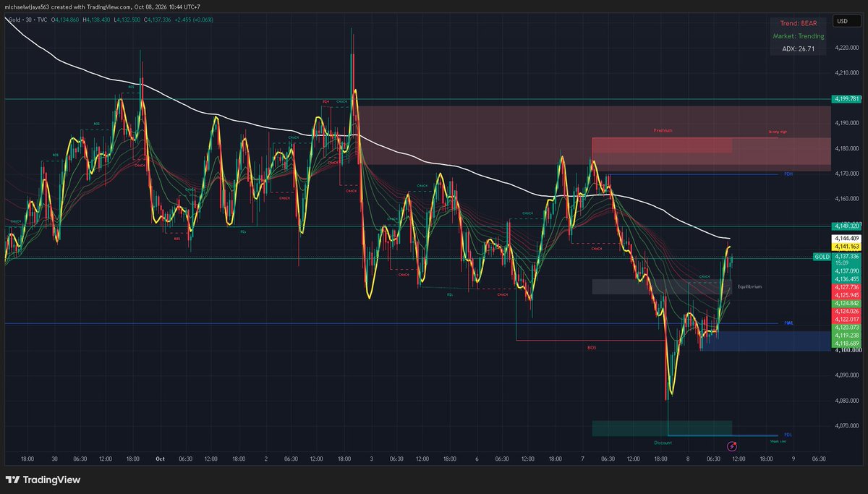Click the pink lightning event icon on the time axis
The width and height of the screenshot is (868, 494).
tap(732, 446)
